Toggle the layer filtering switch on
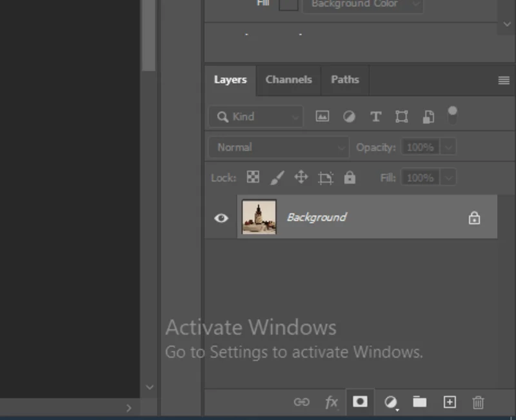Viewport: 516px width, 420px height. (x=453, y=114)
